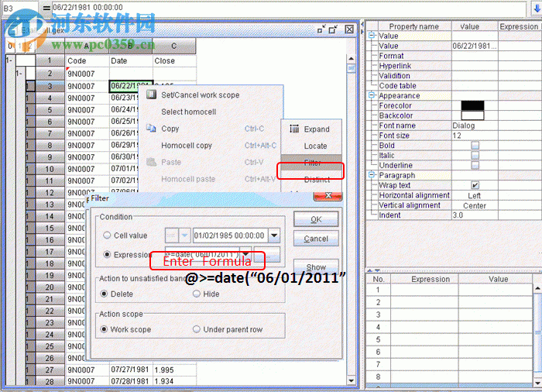
Task: Choose Locate from the submenu
Action: tap(315, 146)
